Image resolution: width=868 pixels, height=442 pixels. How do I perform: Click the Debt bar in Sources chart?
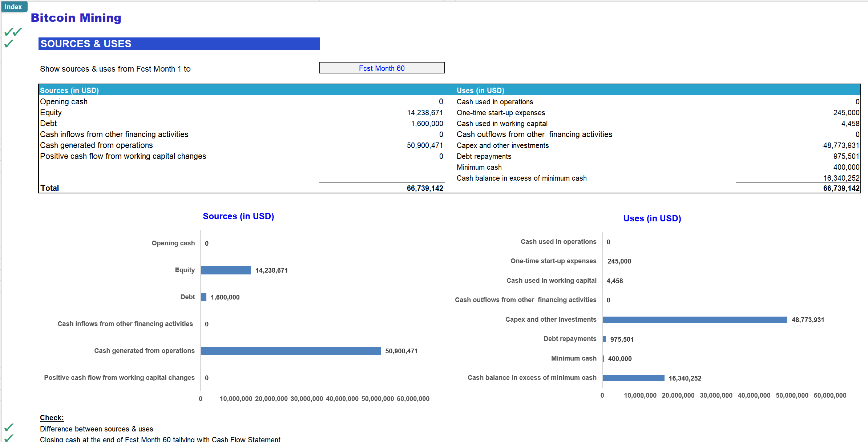coord(203,297)
